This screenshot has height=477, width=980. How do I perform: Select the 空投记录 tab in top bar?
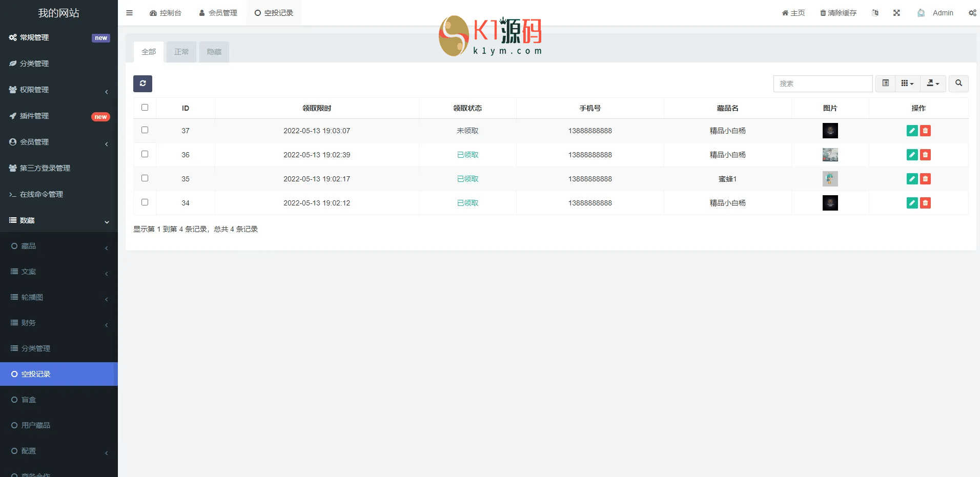[x=274, y=13]
